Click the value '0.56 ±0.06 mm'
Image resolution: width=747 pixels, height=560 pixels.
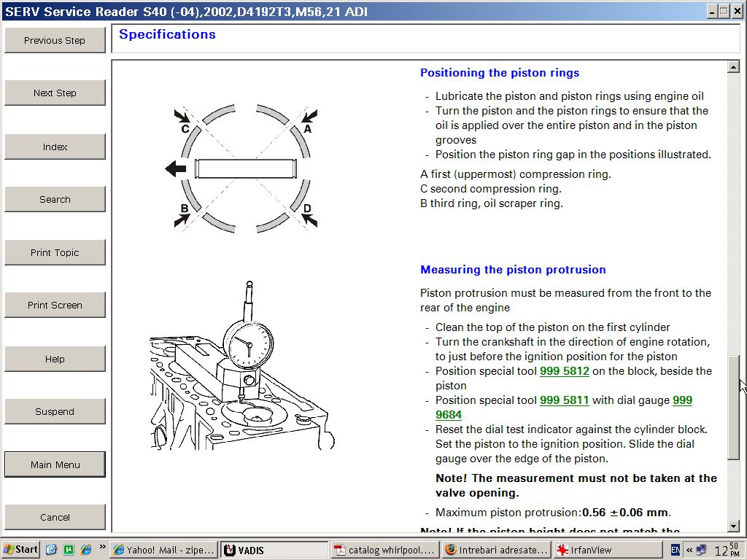tap(625, 513)
